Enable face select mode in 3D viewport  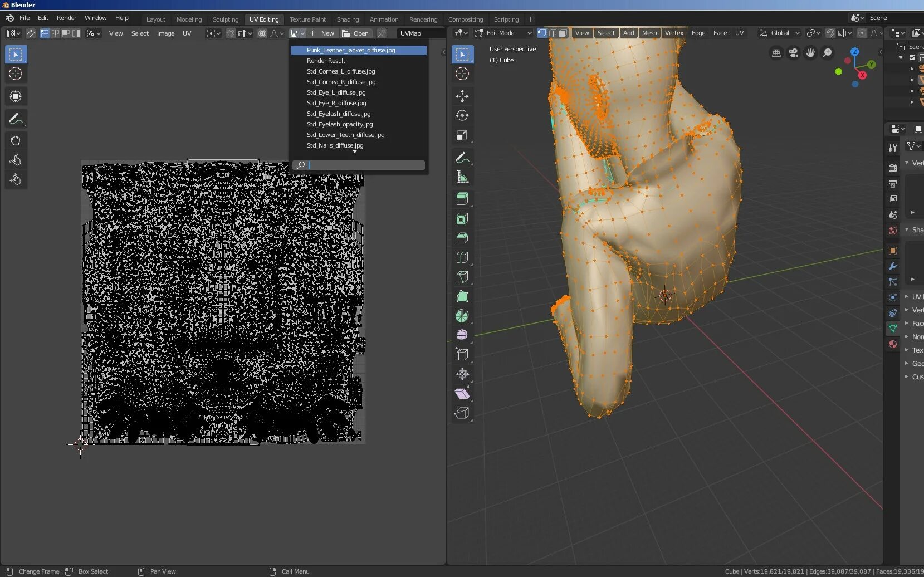(x=563, y=33)
